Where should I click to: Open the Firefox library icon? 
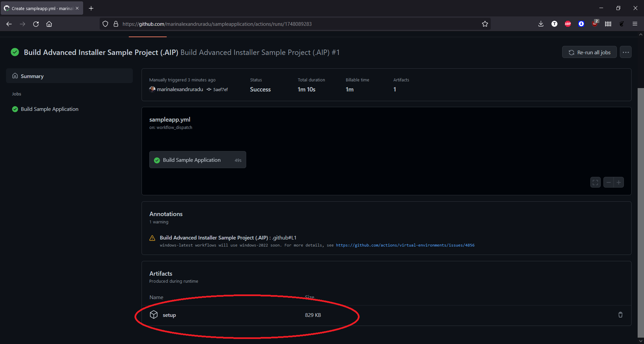click(x=608, y=24)
